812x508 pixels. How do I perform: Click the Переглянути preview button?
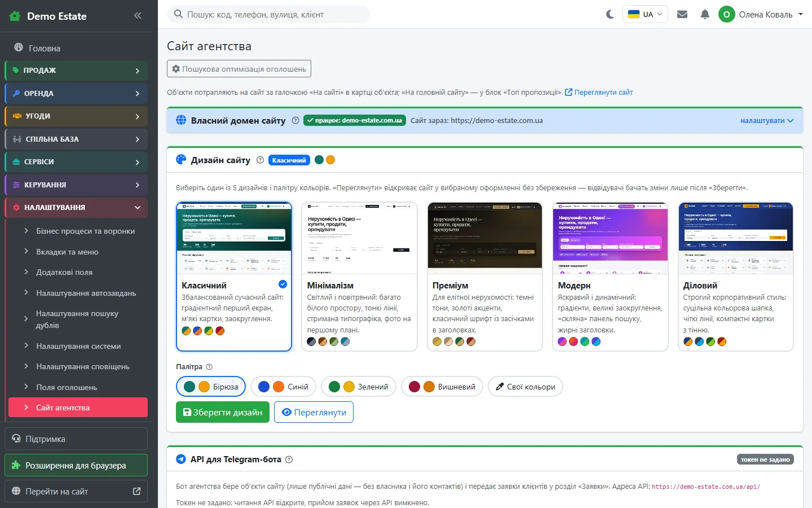[x=314, y=412]
